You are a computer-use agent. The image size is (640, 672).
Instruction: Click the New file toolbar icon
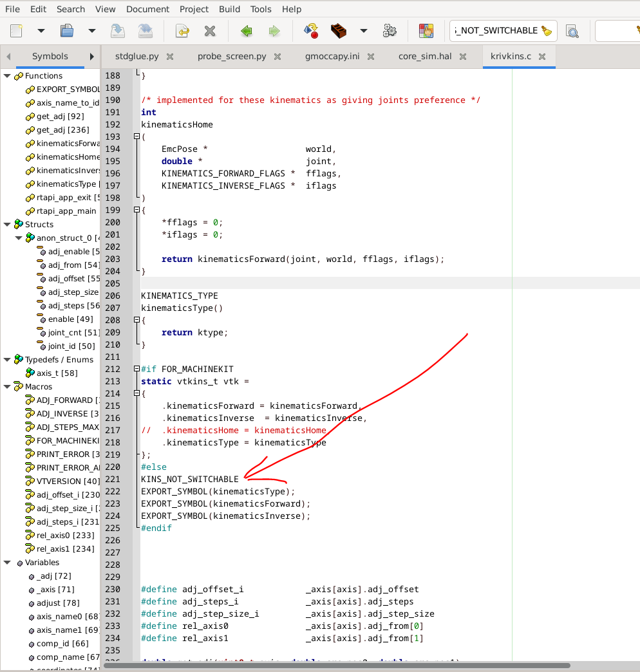point(17,30)
